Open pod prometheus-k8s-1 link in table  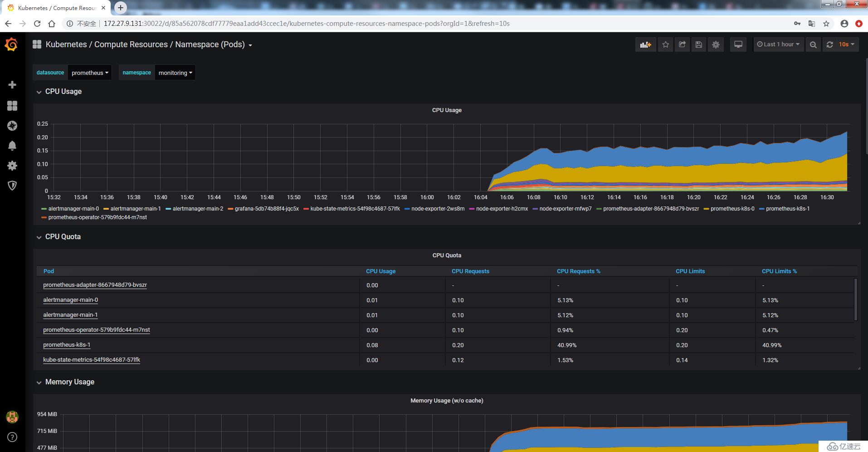pos(67,345)
